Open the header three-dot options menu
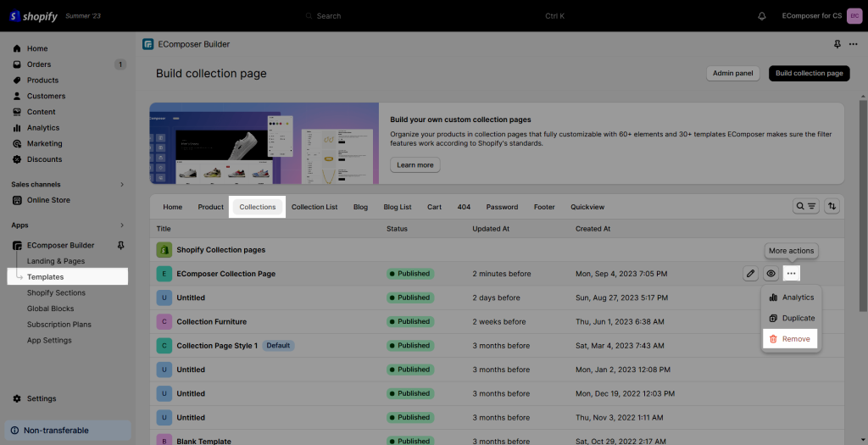Screen dimensions: 868x445 point(853,44)
